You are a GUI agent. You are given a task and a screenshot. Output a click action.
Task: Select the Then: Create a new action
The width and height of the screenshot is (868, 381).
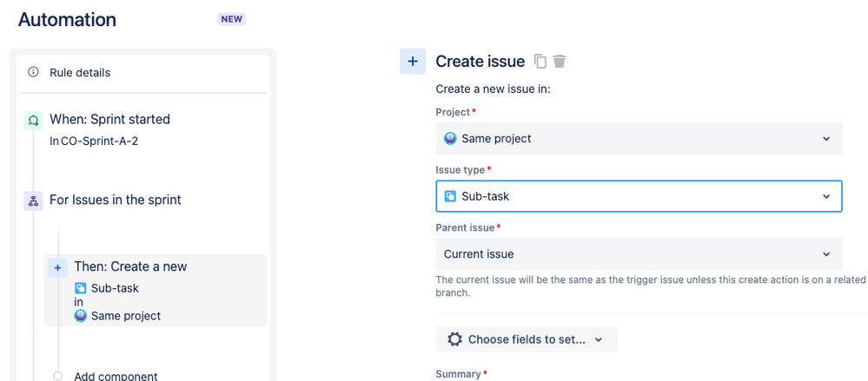click(x=156, y=290)
